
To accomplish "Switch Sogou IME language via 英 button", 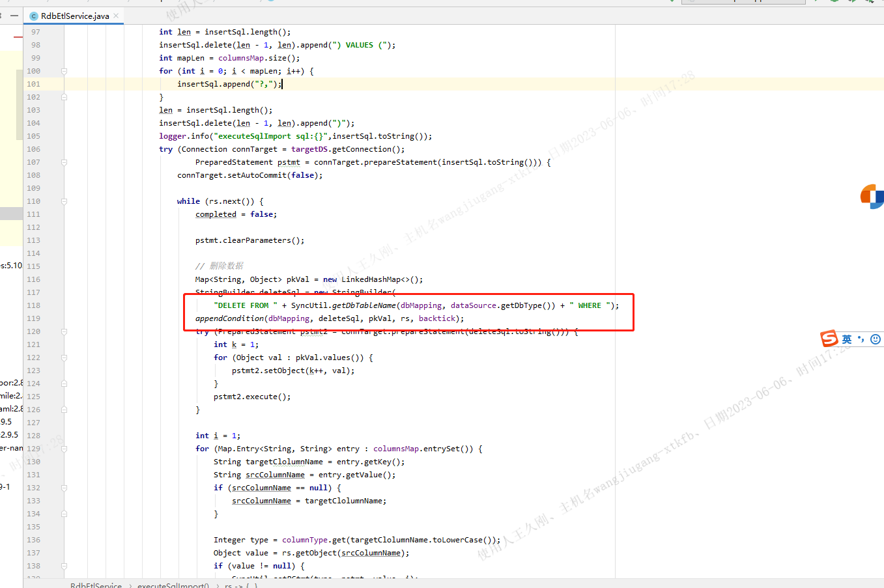I will tap(847, 339).
